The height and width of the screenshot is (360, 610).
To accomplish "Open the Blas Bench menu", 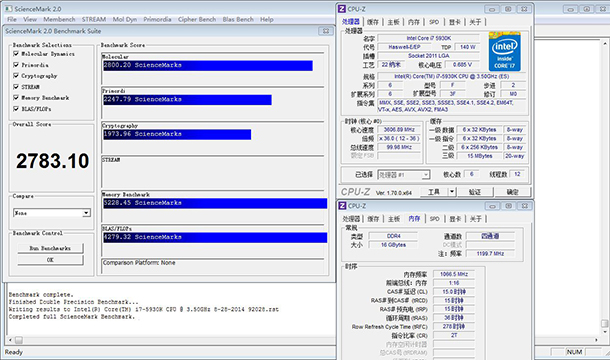I will (x=238, y=19).
